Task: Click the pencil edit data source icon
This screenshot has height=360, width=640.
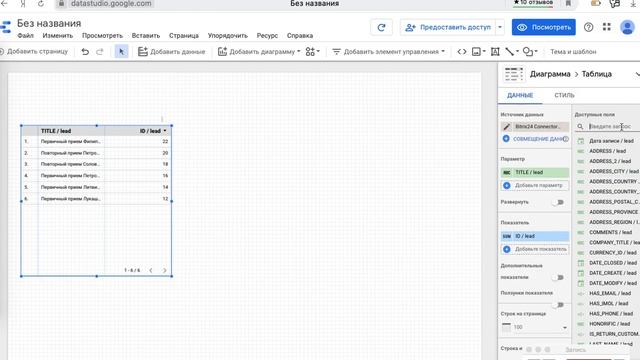Action: click(507, 127)
